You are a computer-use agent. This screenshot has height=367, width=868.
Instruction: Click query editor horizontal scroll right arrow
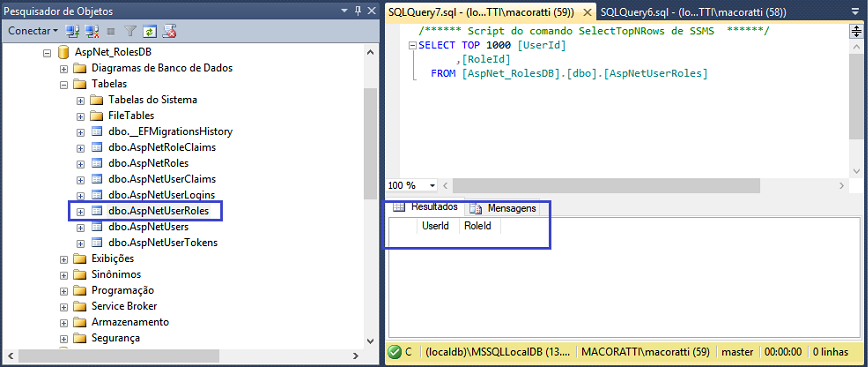(841, 185)
